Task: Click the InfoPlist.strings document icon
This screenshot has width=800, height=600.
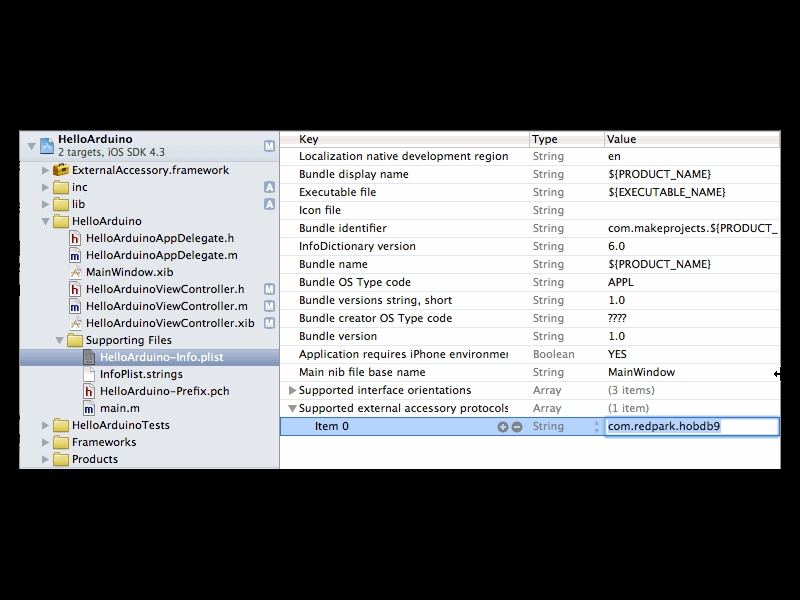Action: (89, 374)
